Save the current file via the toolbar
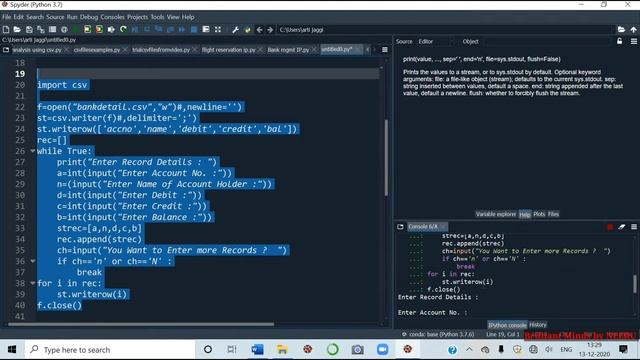Screen dimensions: 640x360 click(29, 29)
